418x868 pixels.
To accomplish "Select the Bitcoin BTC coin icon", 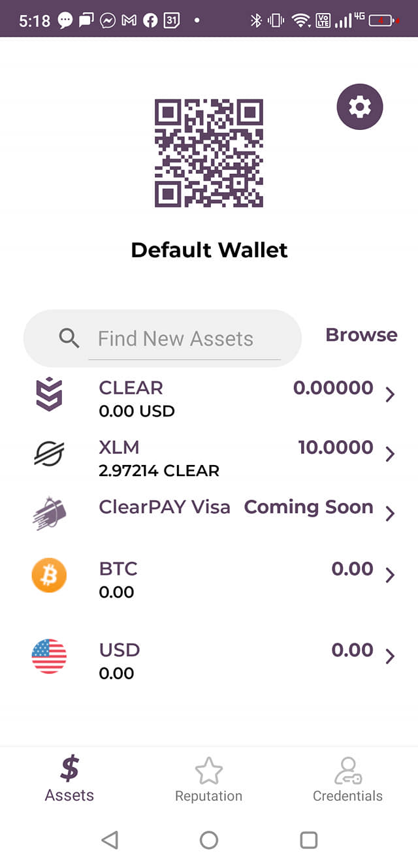I will tap(49, 575).
